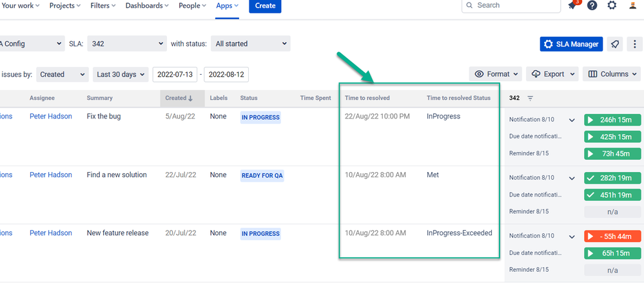Open the All started status dropdown
644x286 pixels.
tap(251, 44)
